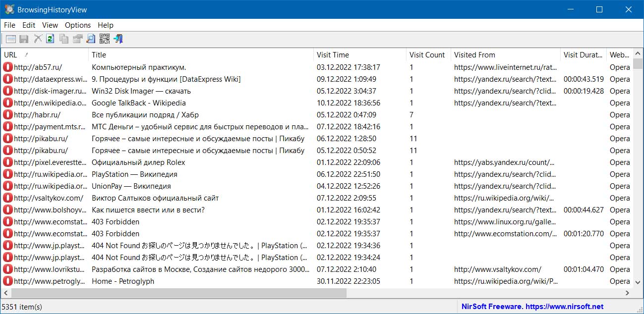The height and width of the screenshot is (314, 644).
Task: Click the Opera icon beside http://www.petrogly...
Action: [x=8, y=281]
